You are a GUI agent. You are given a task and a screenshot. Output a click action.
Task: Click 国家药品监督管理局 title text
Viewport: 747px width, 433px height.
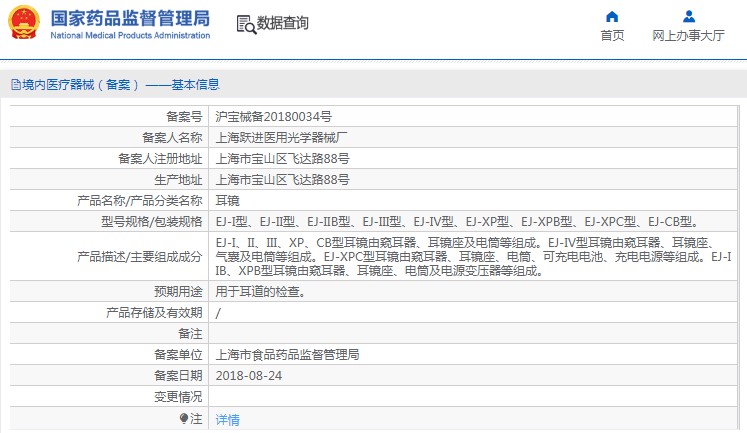pos(130,18)
